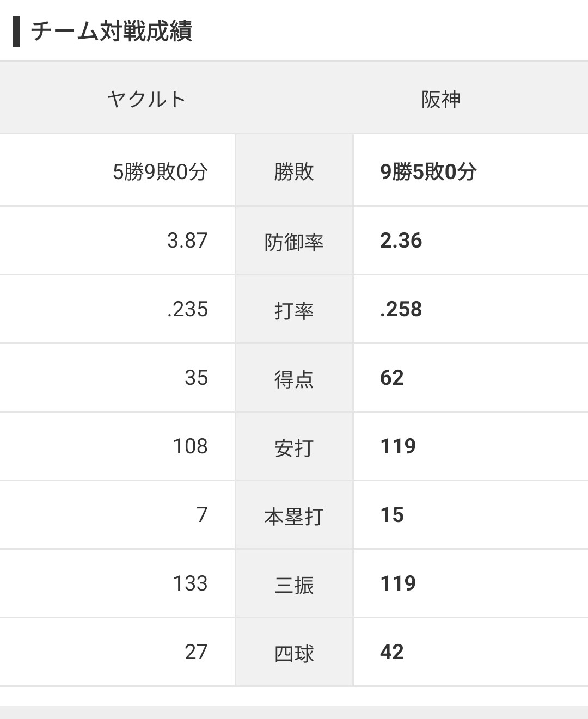The height and width of the screenshot is (719, 588).
Task: Click Hanshin's 2.36 ERA value
Action: 401,241
